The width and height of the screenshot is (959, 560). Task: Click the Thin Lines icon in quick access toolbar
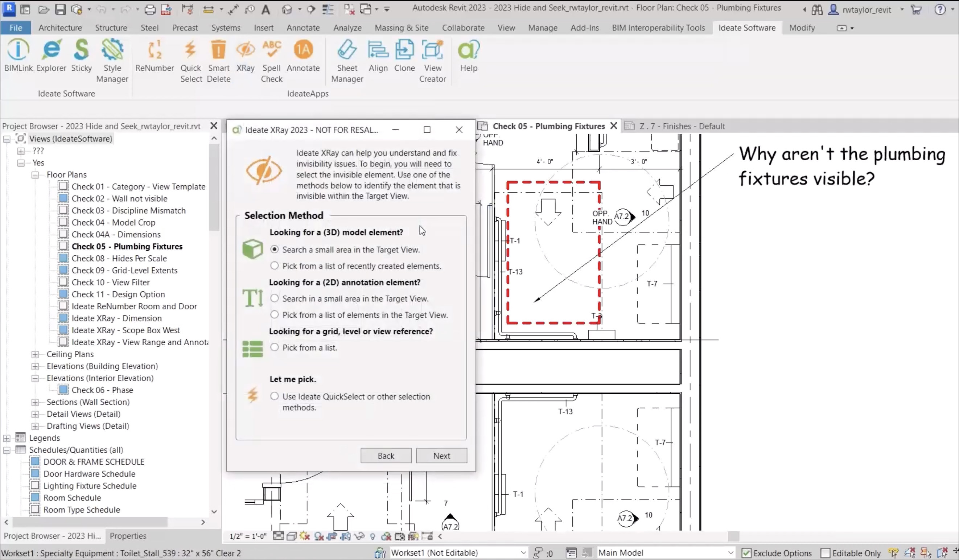point(328,9)
